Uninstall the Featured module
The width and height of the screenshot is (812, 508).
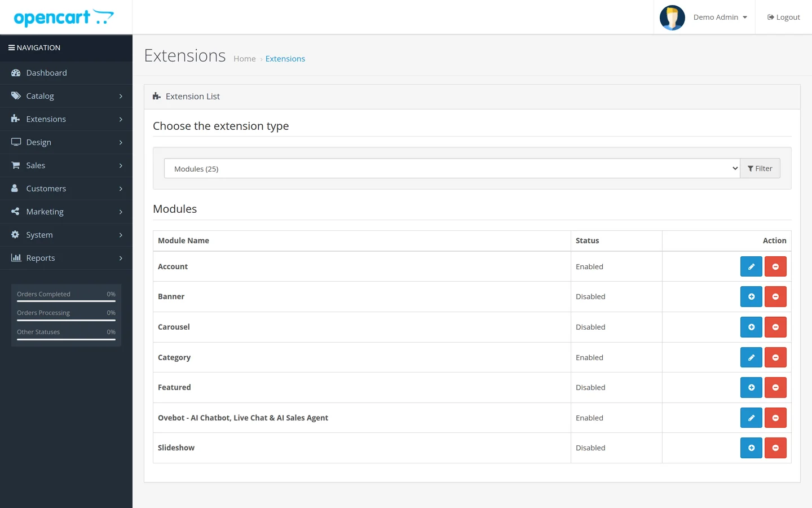pyautogui.click(x=775, y=387)
